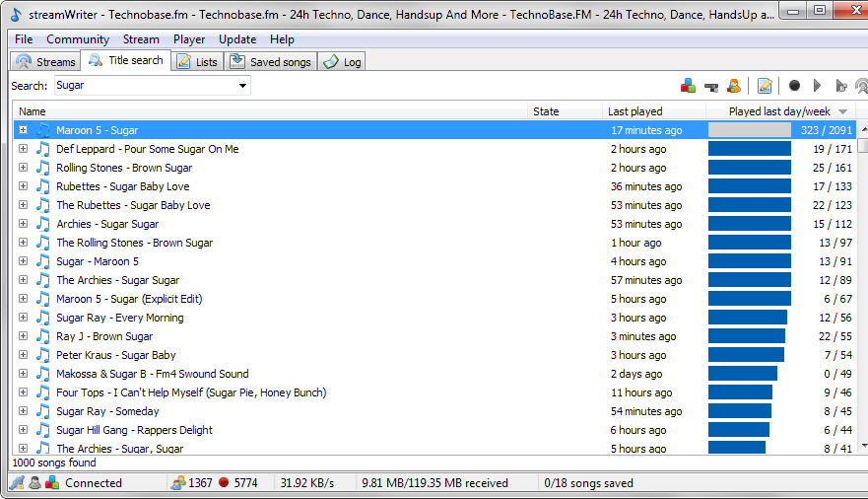Select Sugar Hill Gang - Rappers Delight

(x=135, y=430)
